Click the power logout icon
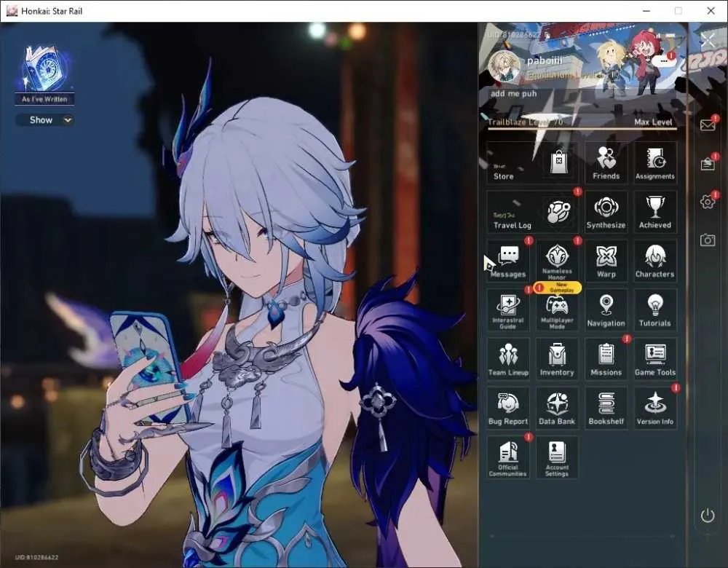728x568 pixels. (x=708, y=515)
